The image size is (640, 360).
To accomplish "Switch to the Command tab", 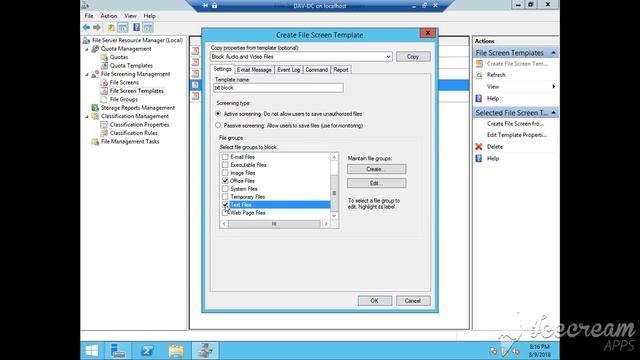I will click(316, 70).
